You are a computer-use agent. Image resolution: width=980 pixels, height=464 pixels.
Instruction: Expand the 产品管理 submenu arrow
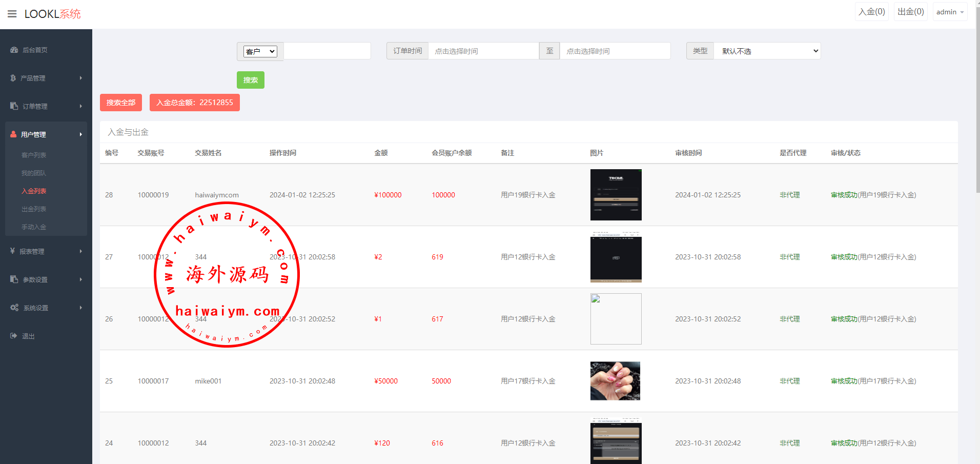[81, 78]
